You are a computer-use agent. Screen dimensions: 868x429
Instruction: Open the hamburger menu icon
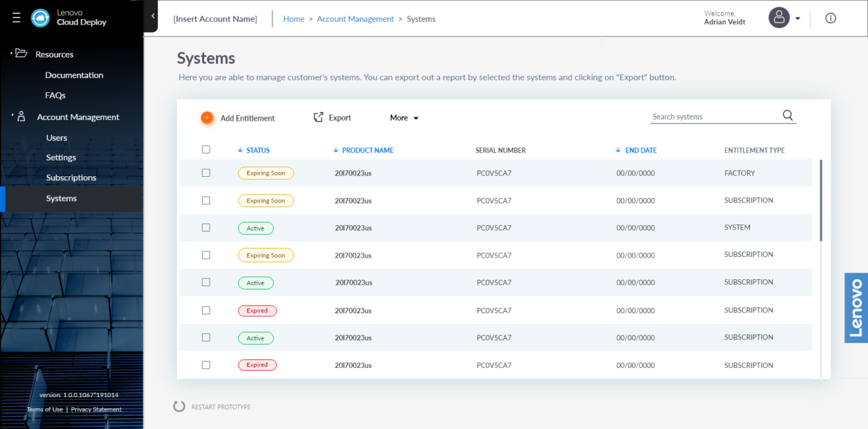click(16, 18)
